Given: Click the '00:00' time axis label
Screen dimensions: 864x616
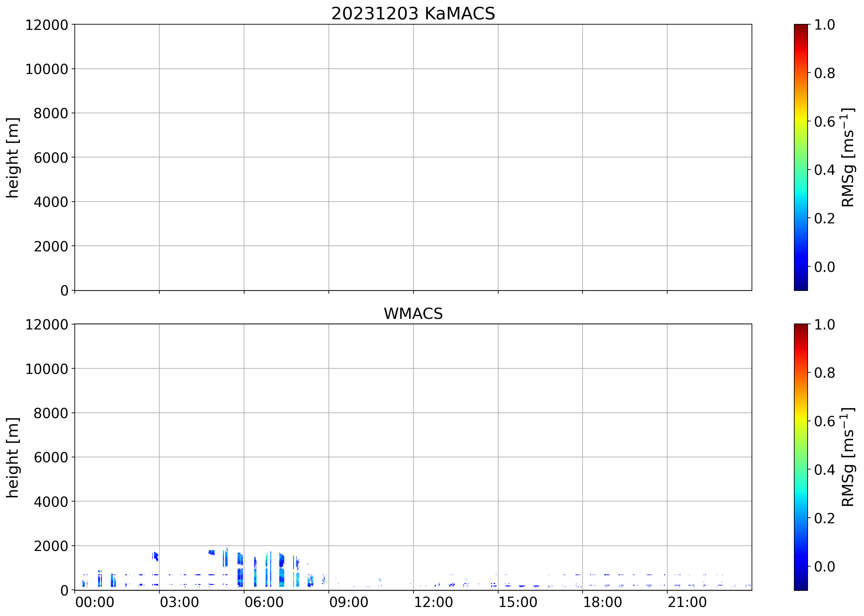Looking at the screenshot, I should (95, 602).
